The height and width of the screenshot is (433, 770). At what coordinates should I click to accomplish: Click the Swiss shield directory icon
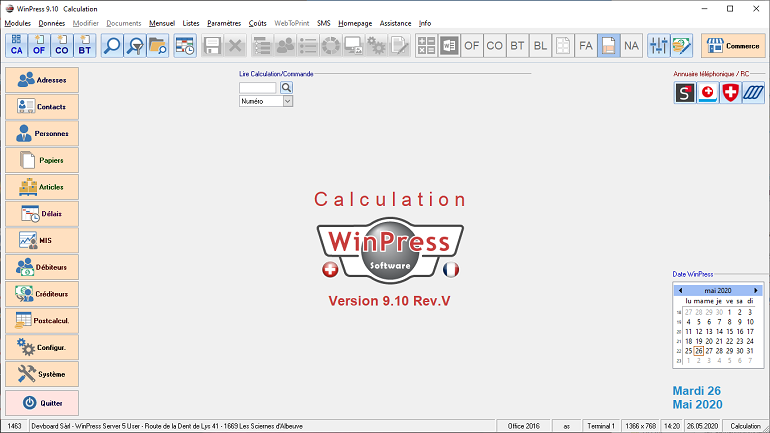click(x=731, y=92)
